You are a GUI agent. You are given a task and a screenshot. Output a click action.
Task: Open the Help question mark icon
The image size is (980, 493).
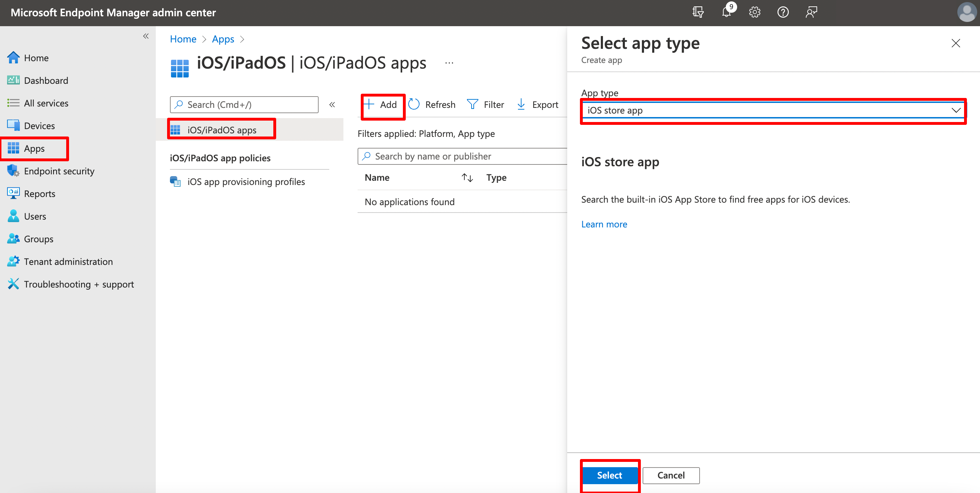pos(783,12)
